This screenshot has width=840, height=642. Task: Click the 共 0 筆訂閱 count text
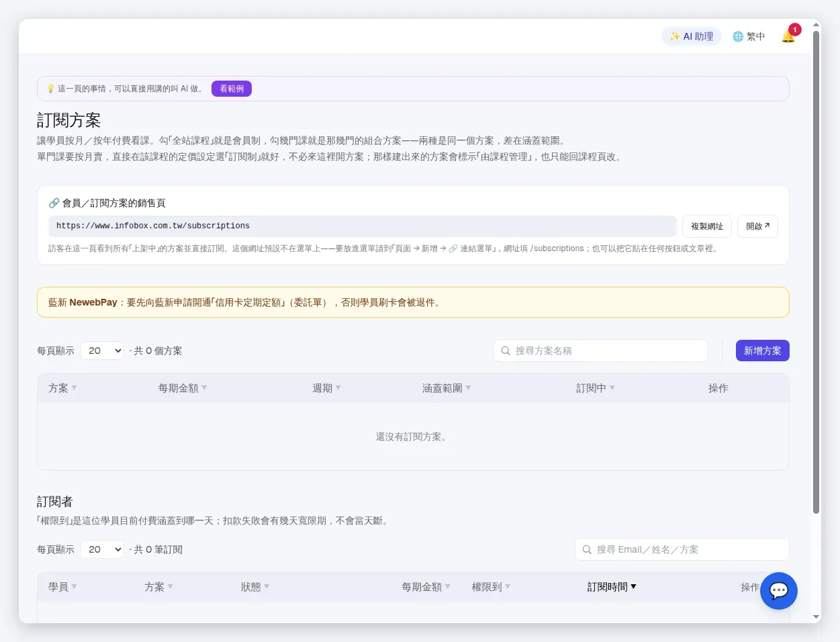point(158,549)
